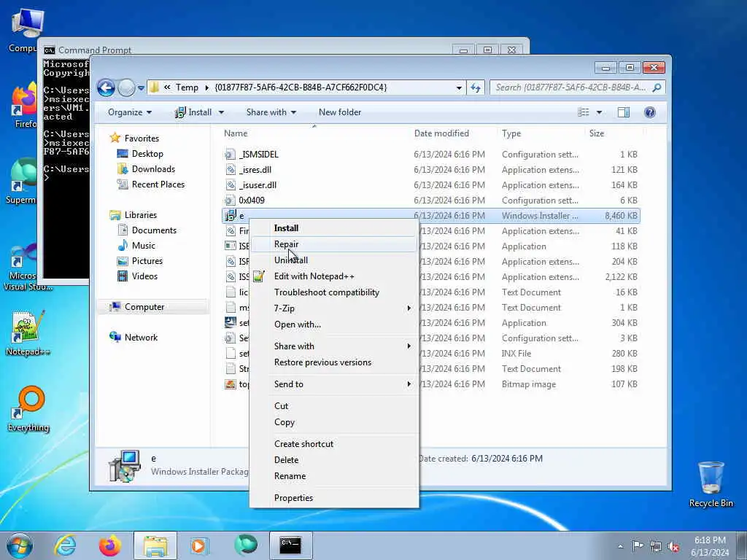Click the Back navigation arrow in Explorer
747x560 pixels.
point(106,87)
